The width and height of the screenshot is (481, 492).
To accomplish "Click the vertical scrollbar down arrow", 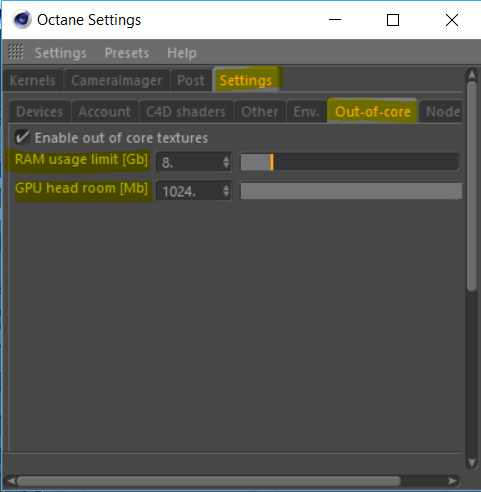I will 472,462.
